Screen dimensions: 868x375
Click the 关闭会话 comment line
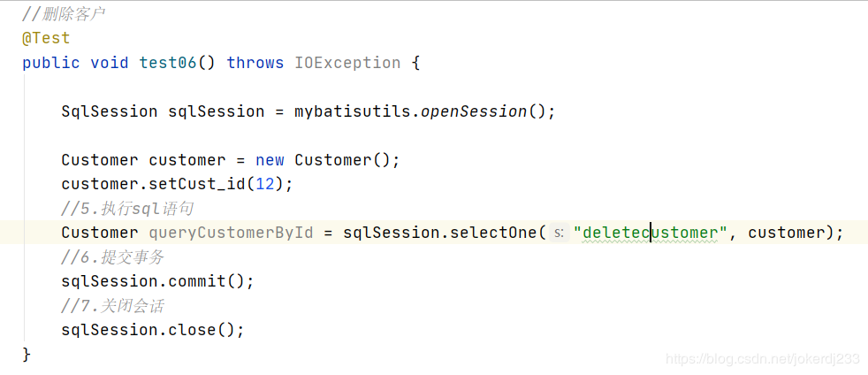click(112, 306)
